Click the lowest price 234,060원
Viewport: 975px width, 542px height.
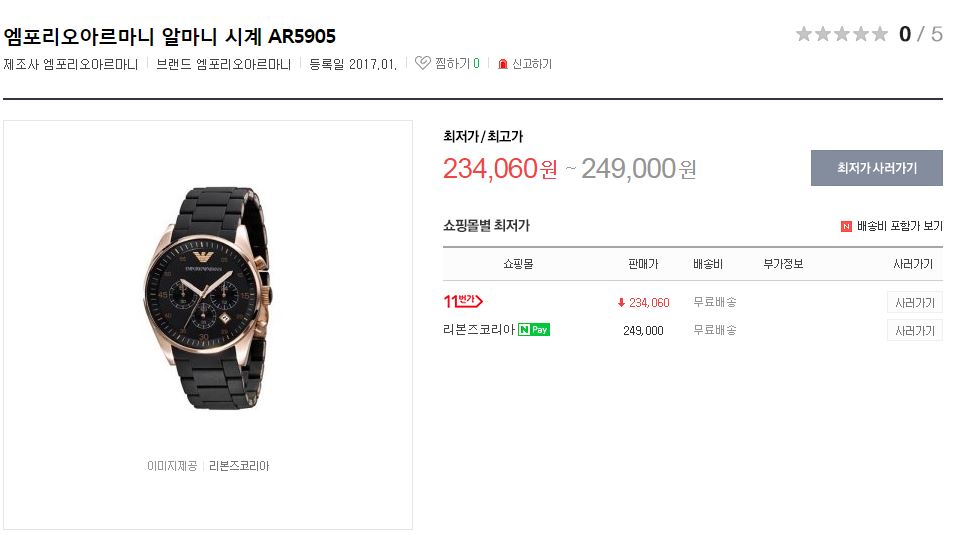500,168
